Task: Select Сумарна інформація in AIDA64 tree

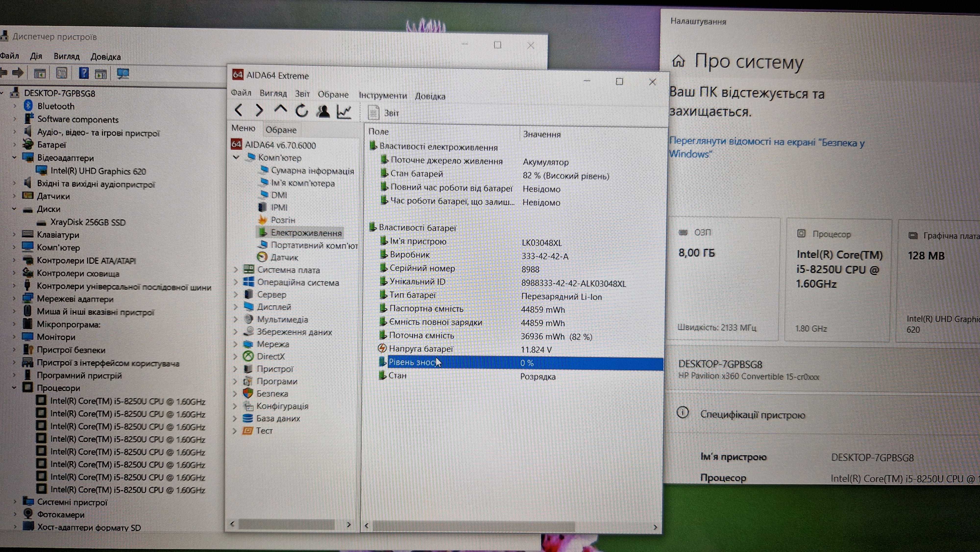Action: (x=312, y=171)
